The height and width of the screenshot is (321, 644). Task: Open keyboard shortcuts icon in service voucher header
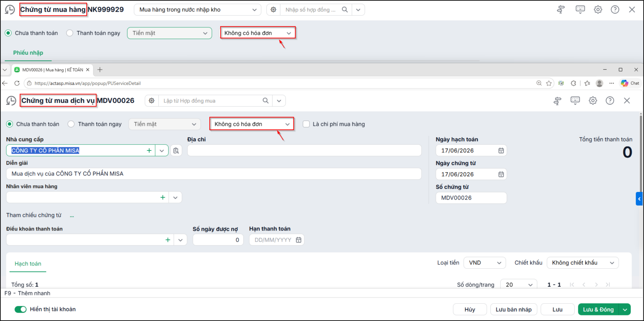[x=575, y=101]
